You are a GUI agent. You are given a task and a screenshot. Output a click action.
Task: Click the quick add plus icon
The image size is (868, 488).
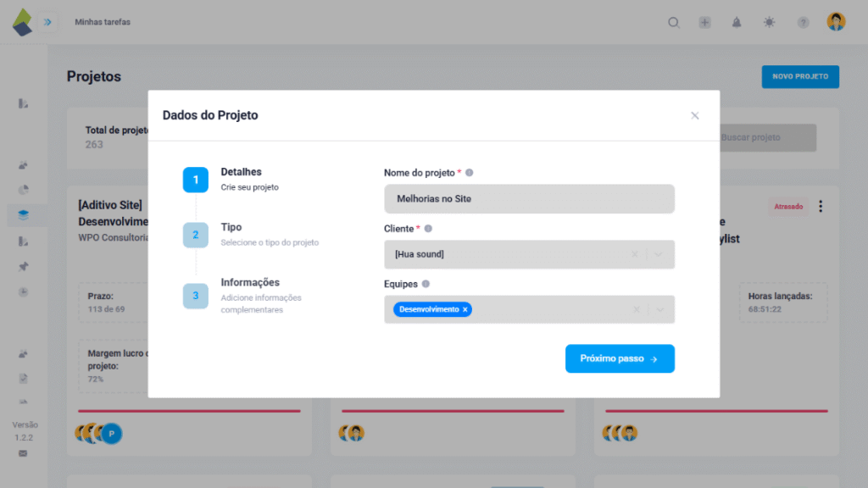(705, 23)
